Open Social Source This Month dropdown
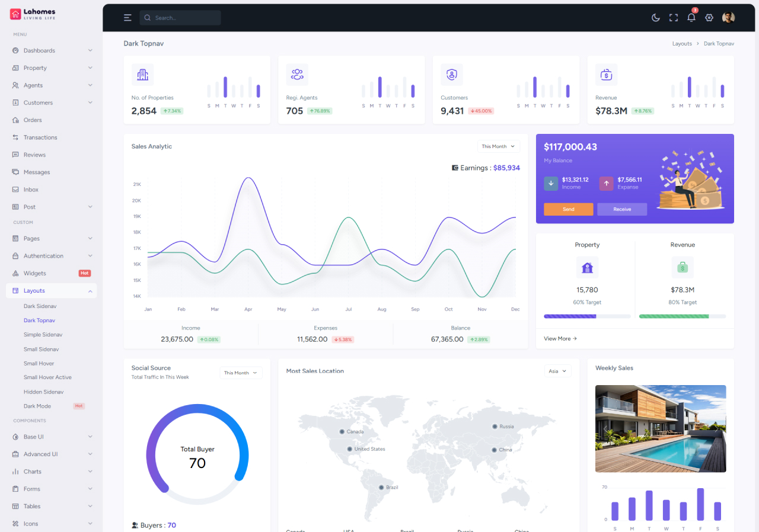 (x=241, y=373)
